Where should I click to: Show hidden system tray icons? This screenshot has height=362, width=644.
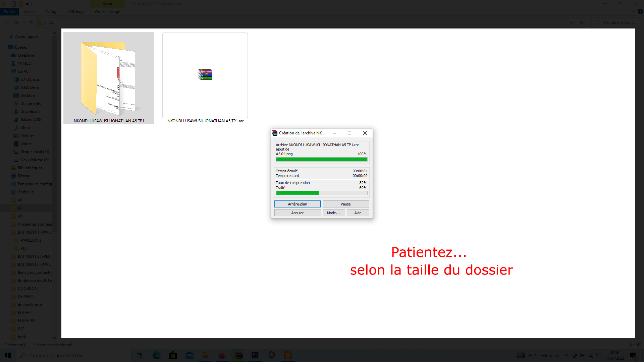point(566,355)
